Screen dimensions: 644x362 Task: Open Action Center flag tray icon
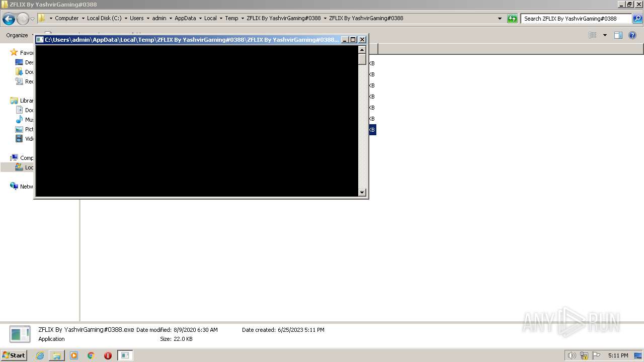[x=596, y=355]
